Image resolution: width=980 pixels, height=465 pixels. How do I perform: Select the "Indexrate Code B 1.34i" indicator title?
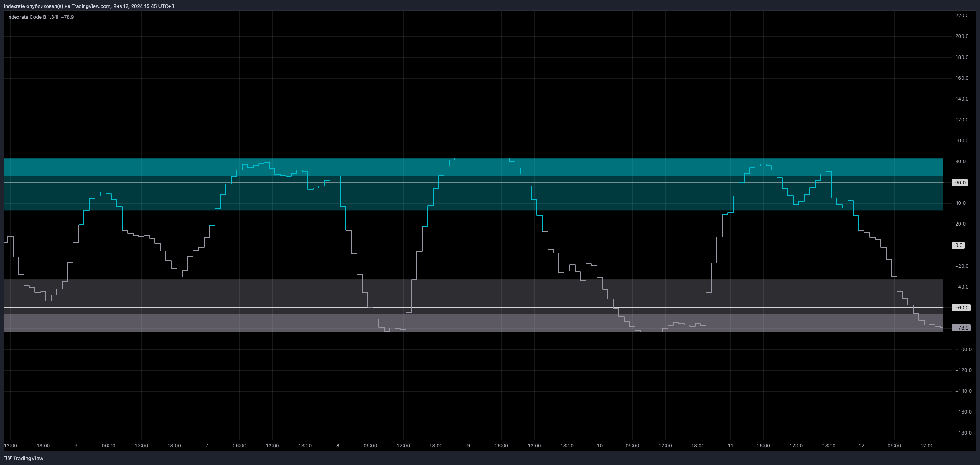click(x=32, y=17)
